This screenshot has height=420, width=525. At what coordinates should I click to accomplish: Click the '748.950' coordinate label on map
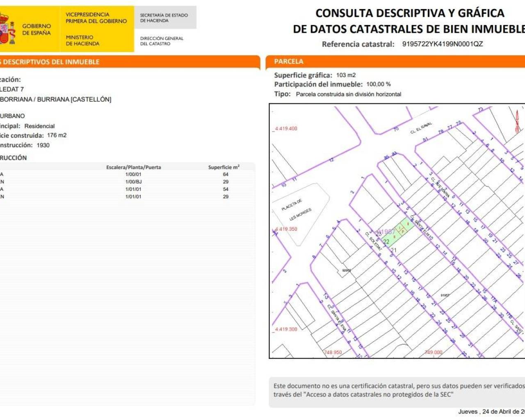coord(333,352)
